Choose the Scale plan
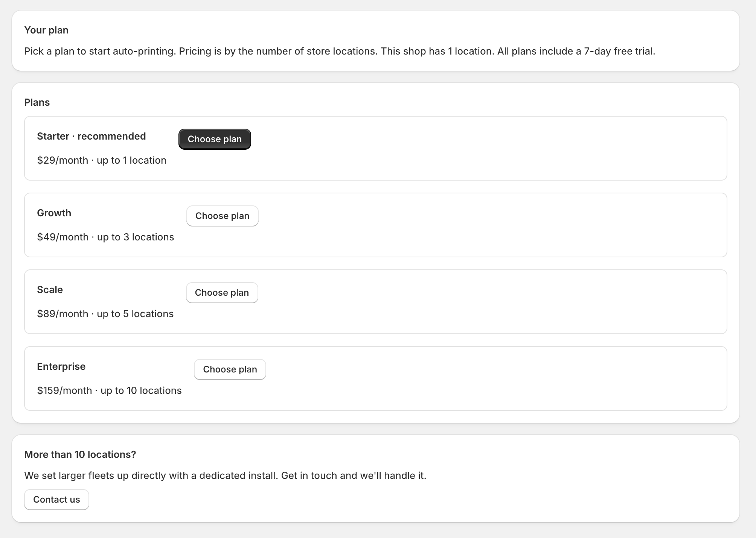This screenshot has width=756, height=538. 222,293
